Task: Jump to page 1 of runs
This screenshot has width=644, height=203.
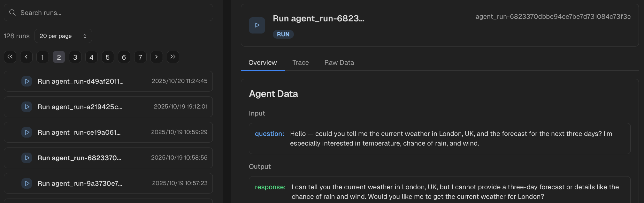Action: coord(42,57)
